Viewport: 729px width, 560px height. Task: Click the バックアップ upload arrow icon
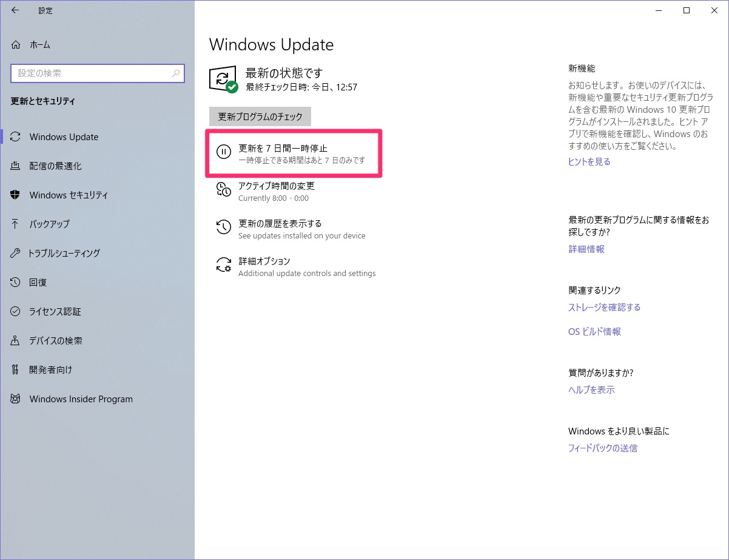16,224
